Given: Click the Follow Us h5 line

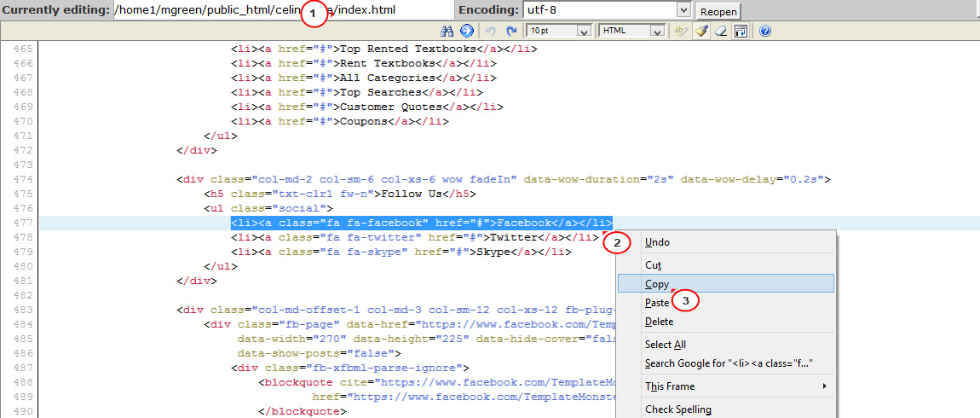Looking at the screenshot, I should [x=339, y=194].
